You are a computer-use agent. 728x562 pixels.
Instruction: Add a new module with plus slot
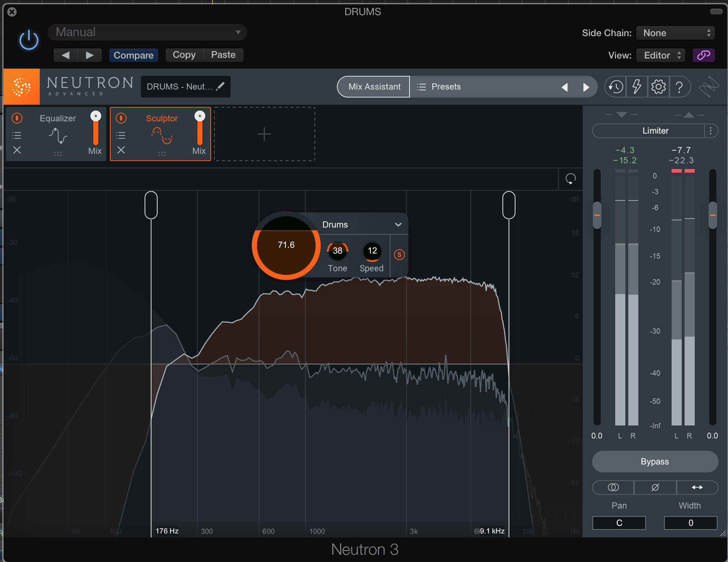click(x=264, y=134)
